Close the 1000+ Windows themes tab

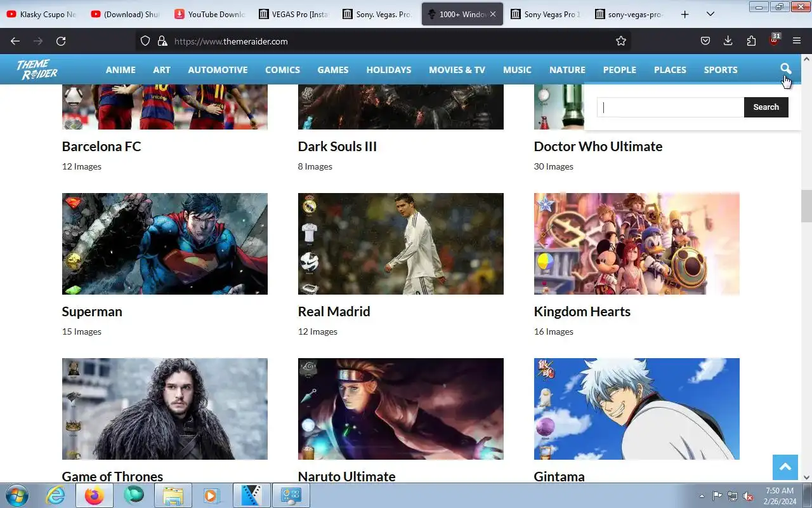493,14
